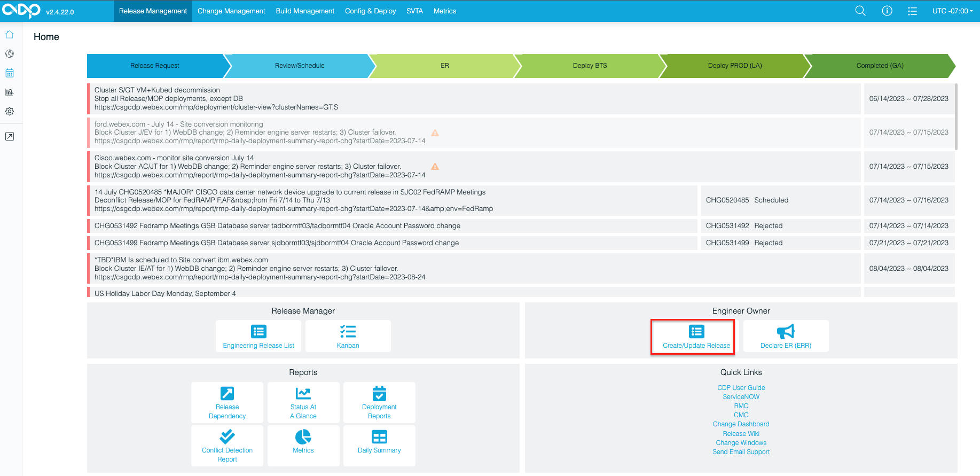980x476 pixels.
Task: Select the Deploy BTS pipeline stage
Action: (x=590, y=66)
